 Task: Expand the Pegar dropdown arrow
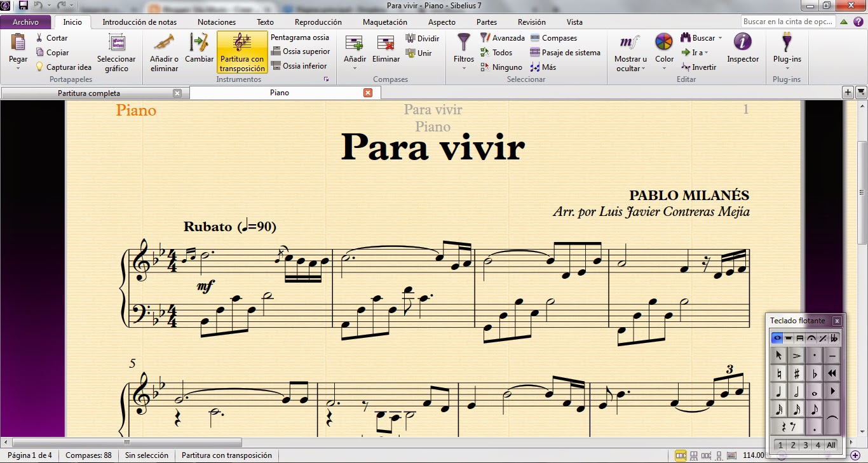[18, 67]
